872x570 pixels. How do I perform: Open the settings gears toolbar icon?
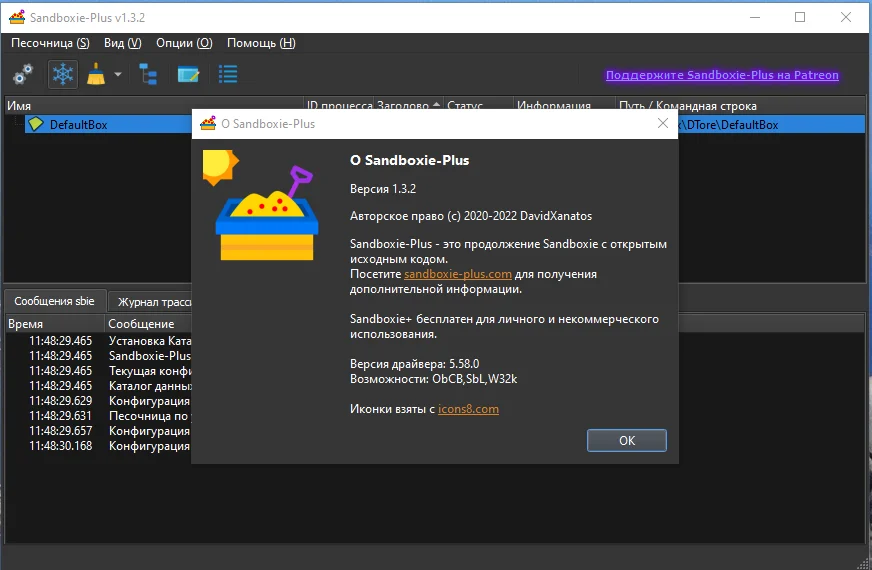[x=23, y=74]
